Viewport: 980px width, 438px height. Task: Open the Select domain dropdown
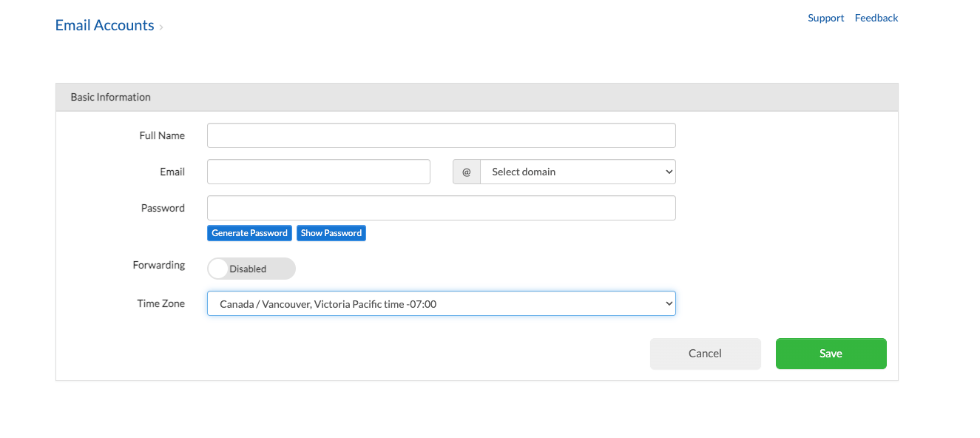(578, 171)
